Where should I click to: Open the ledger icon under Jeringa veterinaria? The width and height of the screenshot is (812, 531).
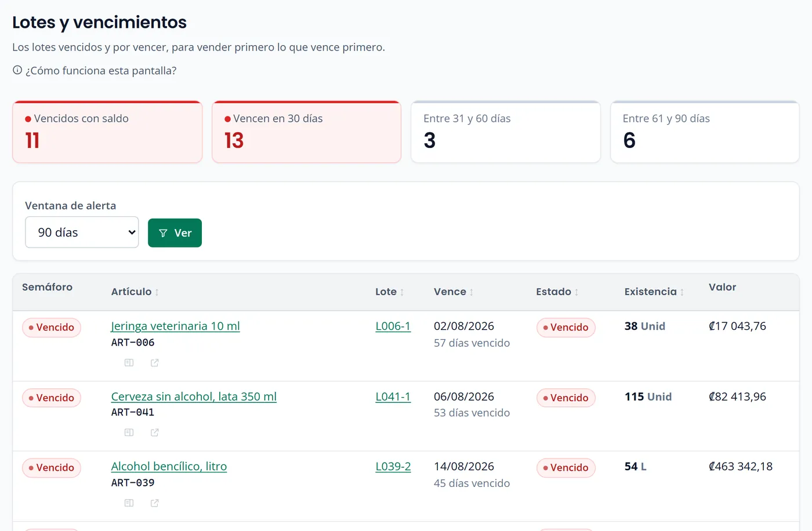(x=129, y=363)
